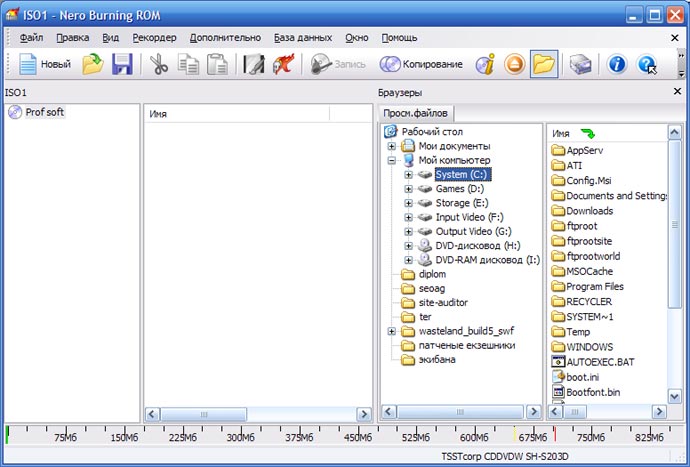Collapse the Мой компьютер node

(x=392, y=161)
